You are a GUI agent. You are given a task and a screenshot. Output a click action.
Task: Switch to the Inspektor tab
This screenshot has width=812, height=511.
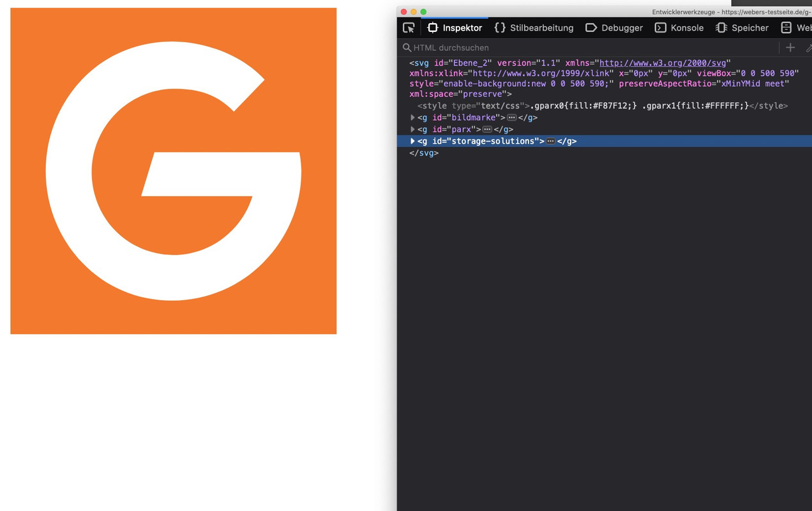455,27
